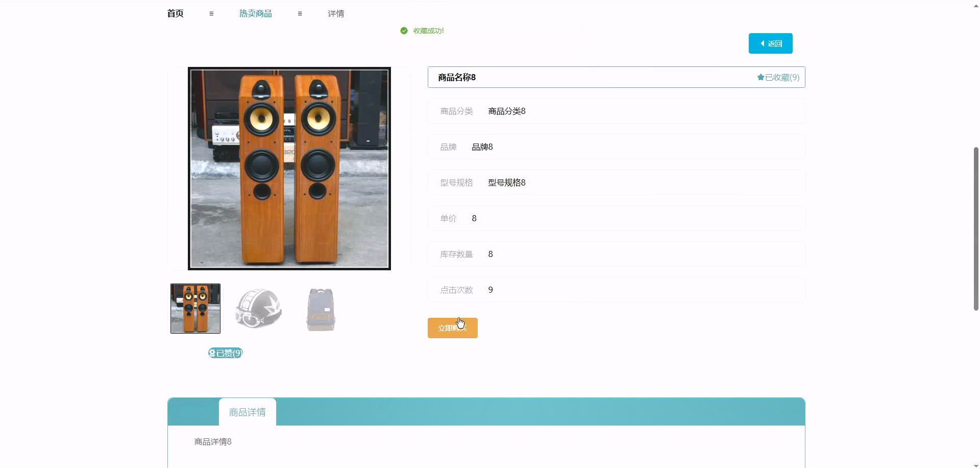Click the 详情 breadcrumb item
Image resolution: width=980 pixels, height=468 pixels.
coord(336,14)
